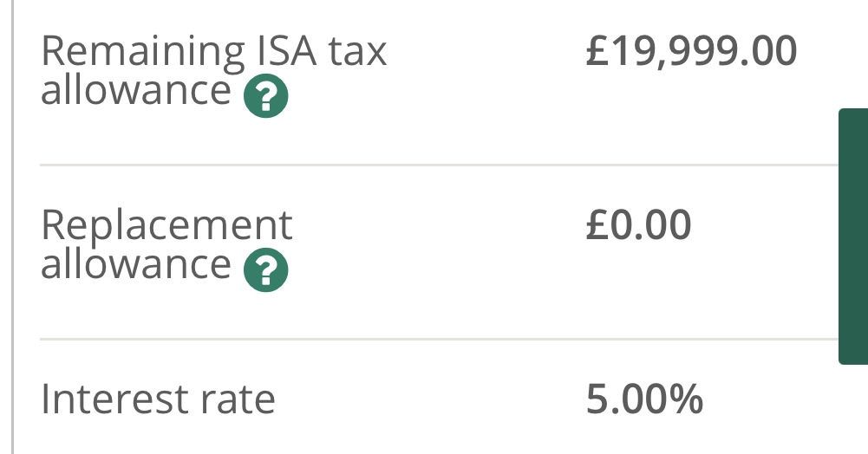Click the divider below ISA tax allowance row
This screenshot has height=454, width=868.
[x=439, y=165]
